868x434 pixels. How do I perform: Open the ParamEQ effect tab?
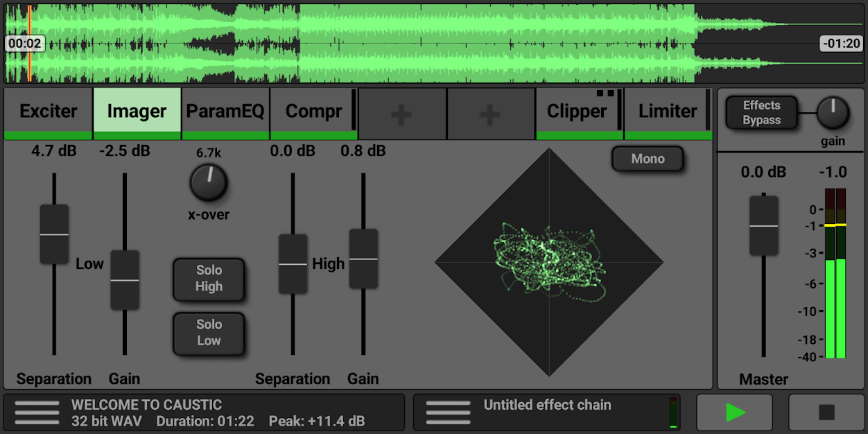pos(225,111)
